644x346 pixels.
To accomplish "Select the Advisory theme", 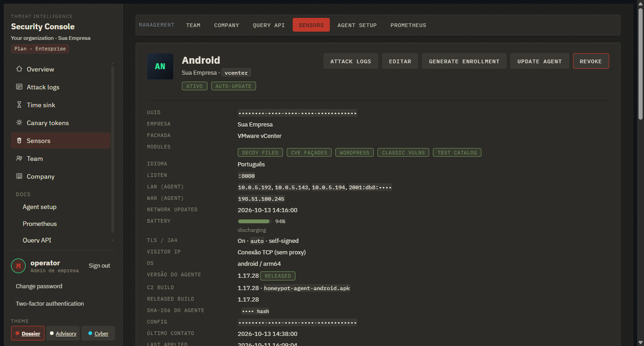I will coord(63,333).
